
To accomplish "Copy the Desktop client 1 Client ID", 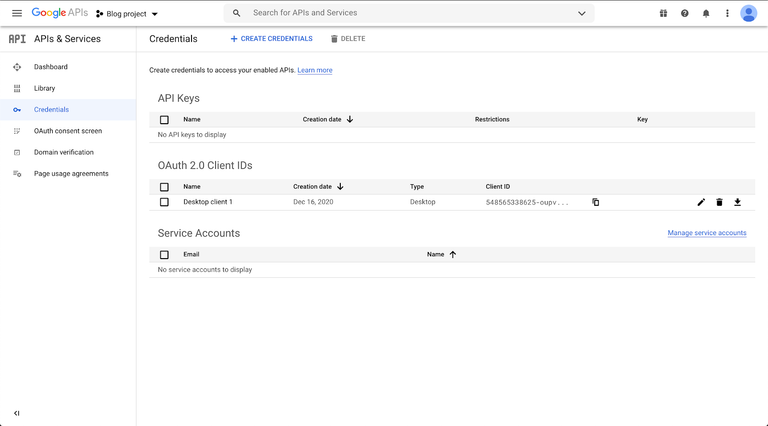I will (595, 202).
